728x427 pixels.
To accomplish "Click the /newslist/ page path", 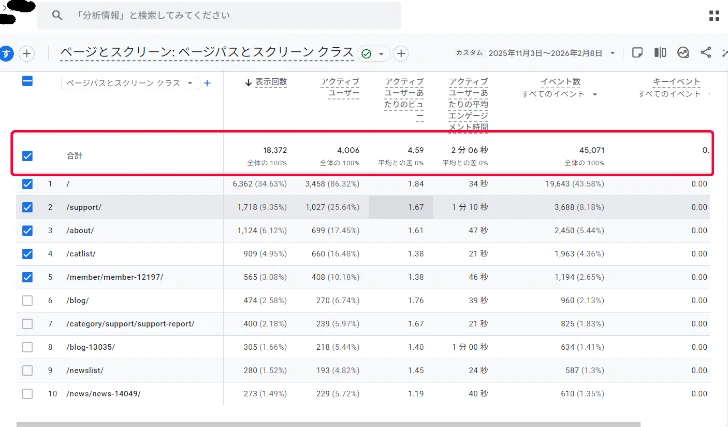I will coord(85,370).
